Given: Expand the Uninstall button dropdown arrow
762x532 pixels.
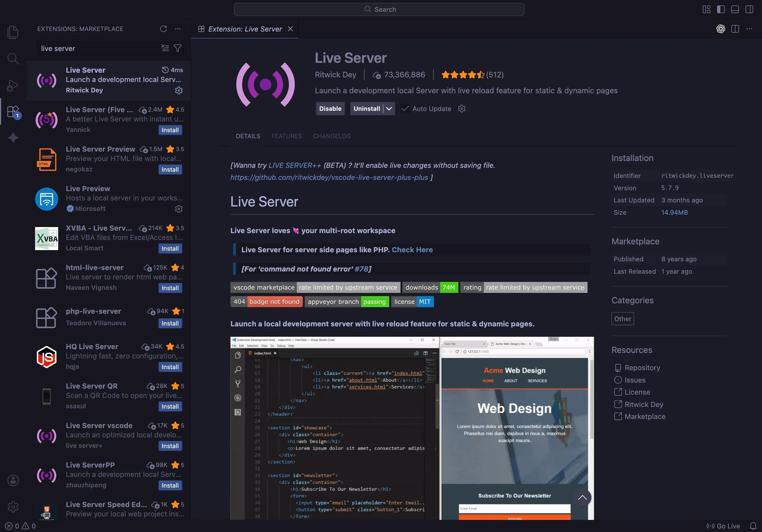Looking at the screenshot, I should click(389, 109).
